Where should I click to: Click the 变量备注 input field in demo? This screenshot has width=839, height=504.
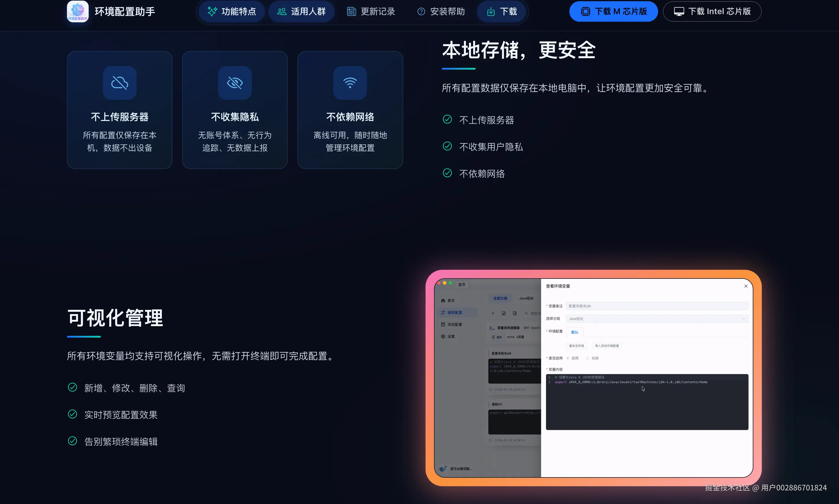click(x=657, y=306)
